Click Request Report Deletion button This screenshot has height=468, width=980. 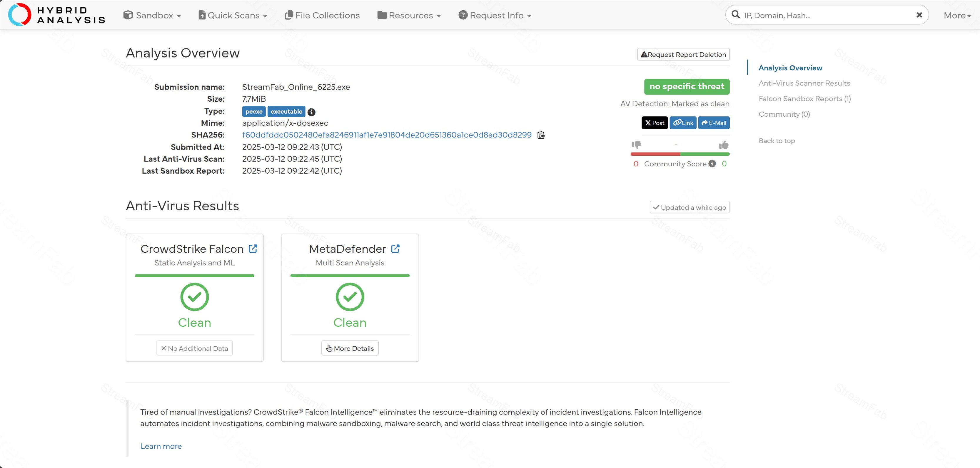(683, 54)
